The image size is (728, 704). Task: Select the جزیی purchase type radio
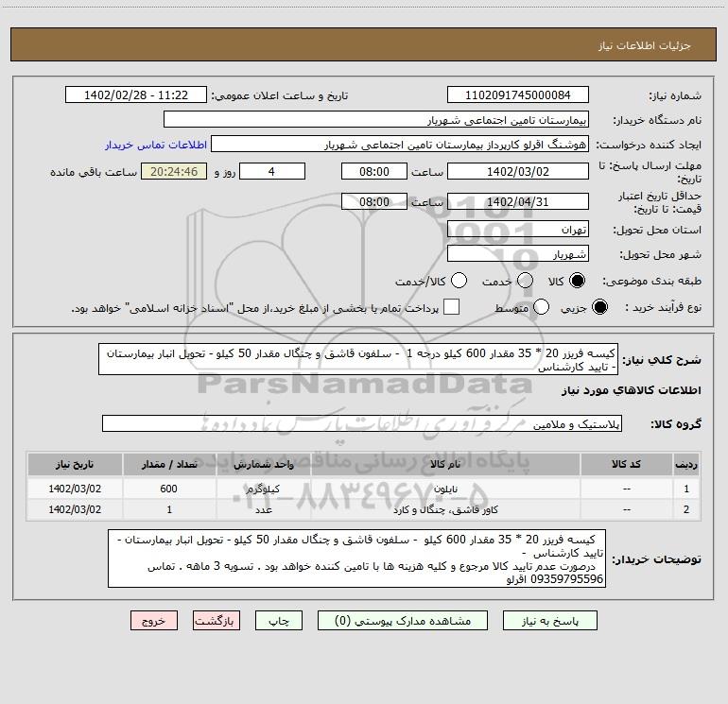599,307
